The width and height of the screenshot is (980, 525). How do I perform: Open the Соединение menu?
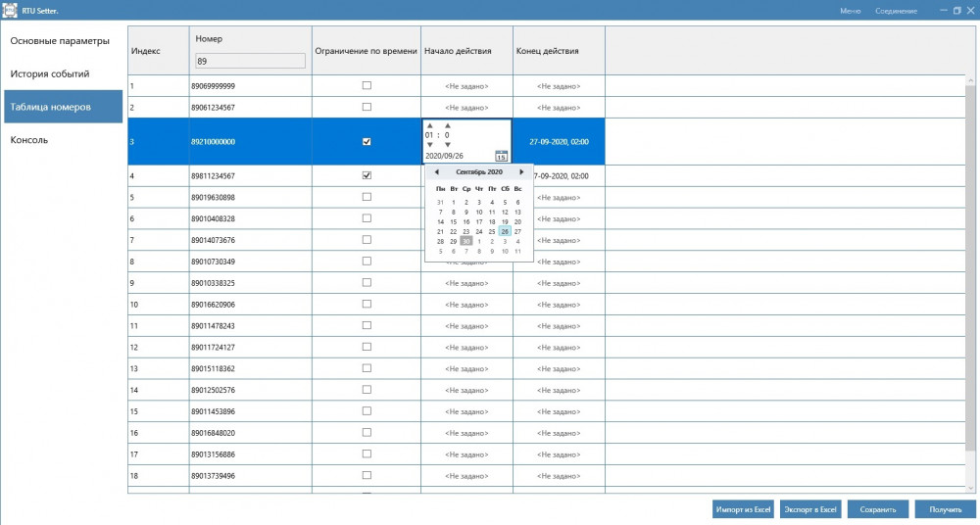[x=897, y=11]
